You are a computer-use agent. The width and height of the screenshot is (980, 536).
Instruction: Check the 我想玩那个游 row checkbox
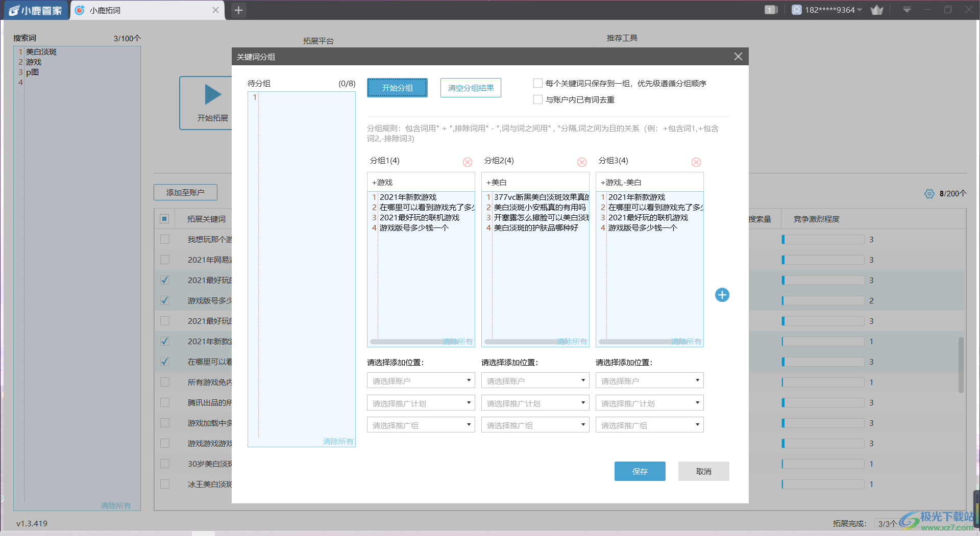[x=164, y=239]
